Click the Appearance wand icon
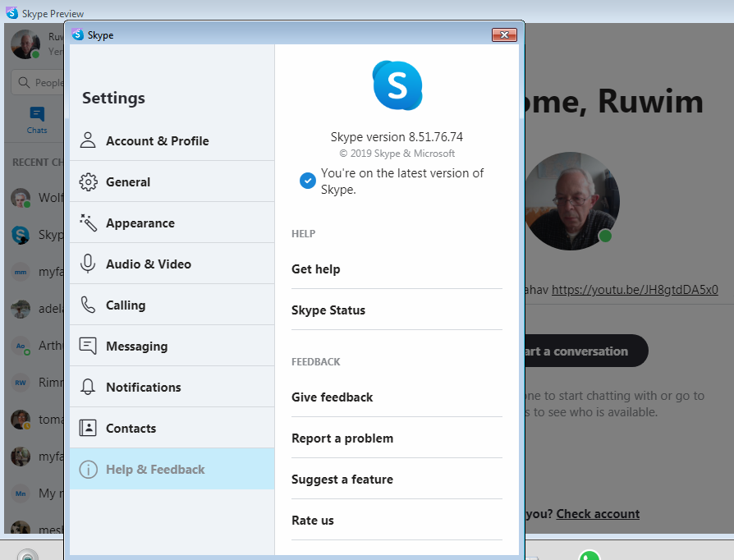 coord(88,223)
